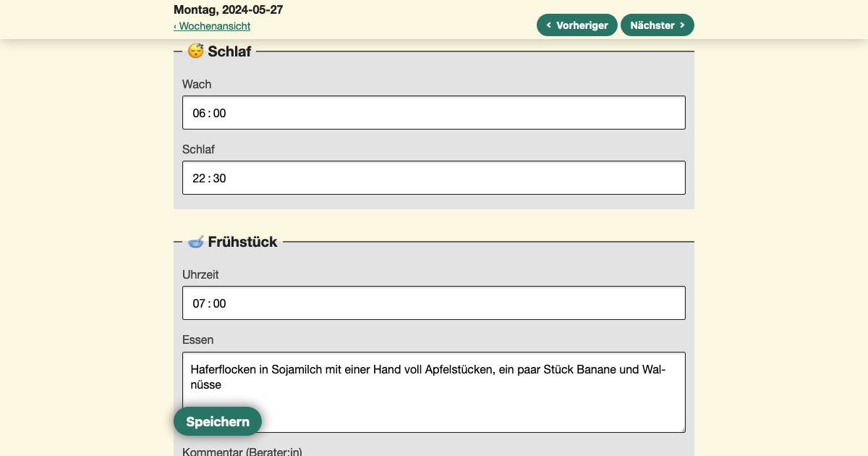Open the Wach time picker field

pyautogui.click(x=434, y=112)
